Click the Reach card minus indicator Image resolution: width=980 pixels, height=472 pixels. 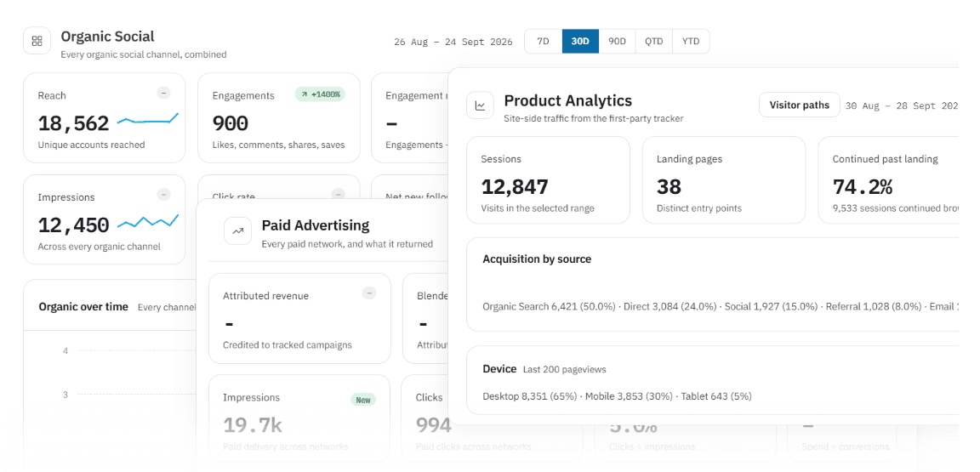click(163, 94)
